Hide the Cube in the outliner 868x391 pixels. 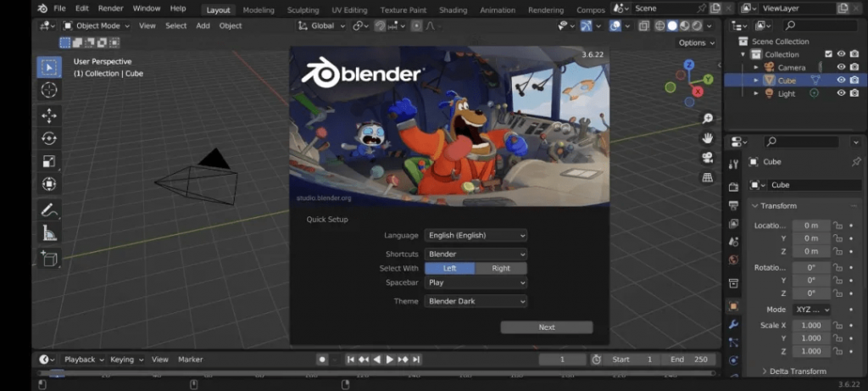(x=842, y=80)
